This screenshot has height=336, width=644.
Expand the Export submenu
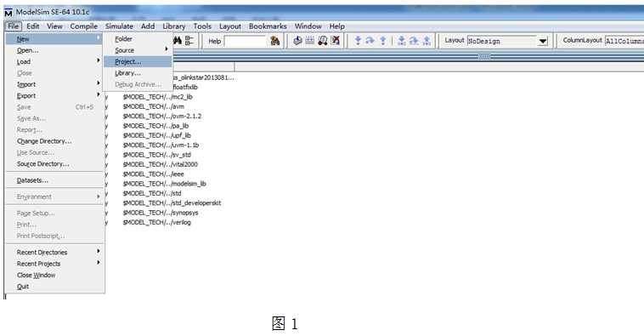[x=54, y=95]
